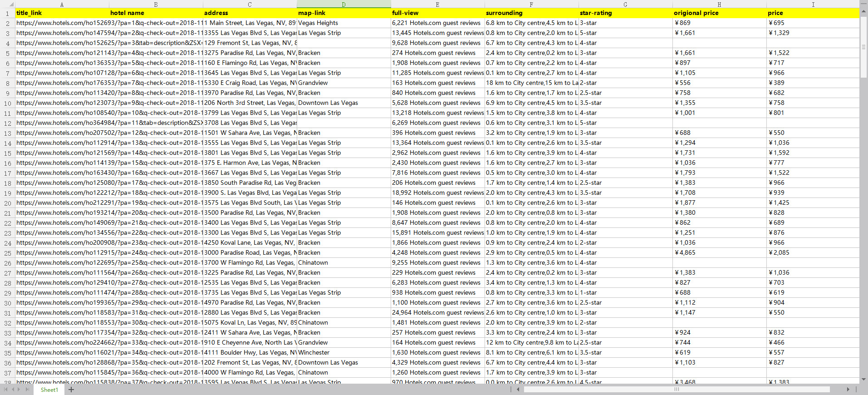
Task: Click the 'full-view' header cell
Action: click(437, 13)
